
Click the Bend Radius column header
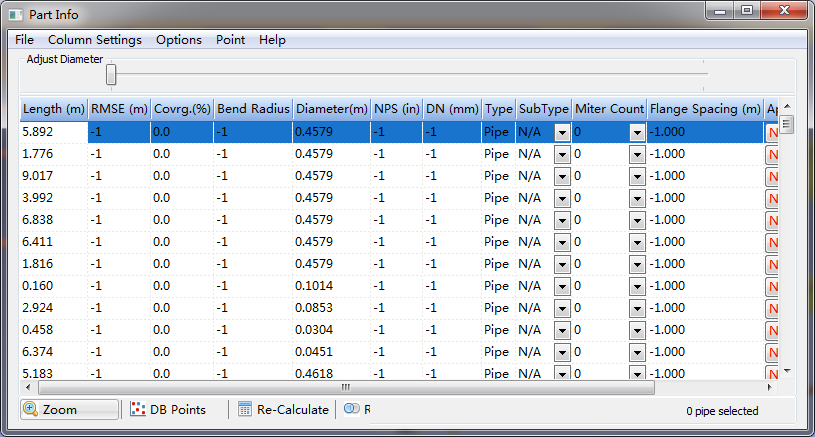(x=253, y=109)
